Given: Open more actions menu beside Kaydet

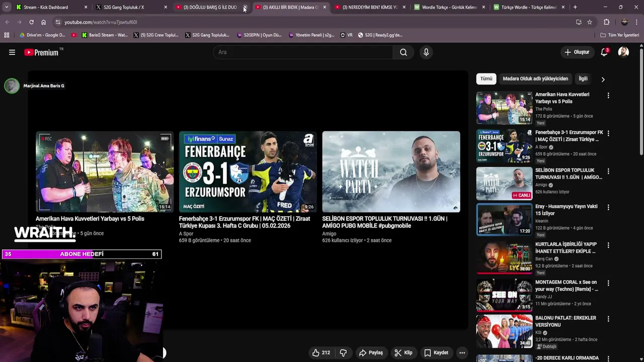Looking at the screenshot, I should coord(462,353).
